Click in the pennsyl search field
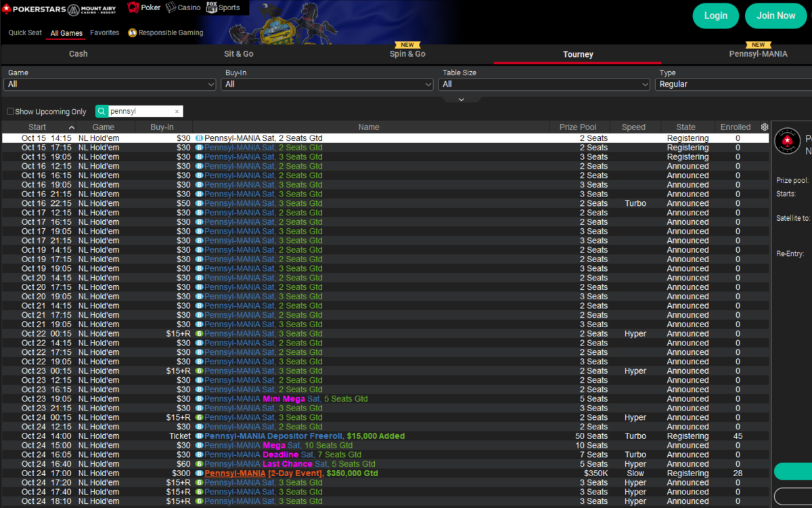The height and width of the screenshot is (508, 812). coord(141,112)
